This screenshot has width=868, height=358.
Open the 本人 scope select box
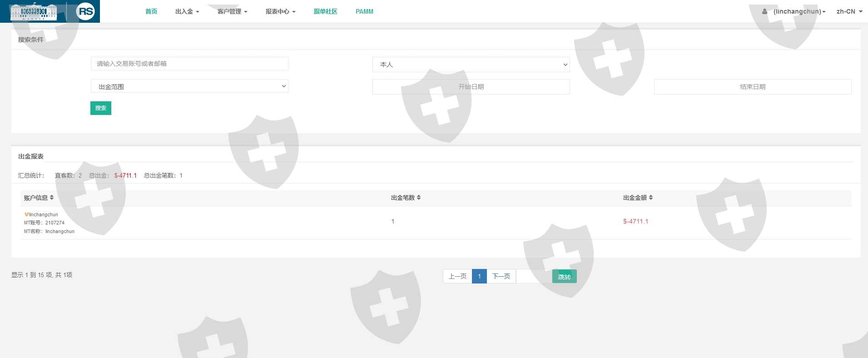point(471,65)
